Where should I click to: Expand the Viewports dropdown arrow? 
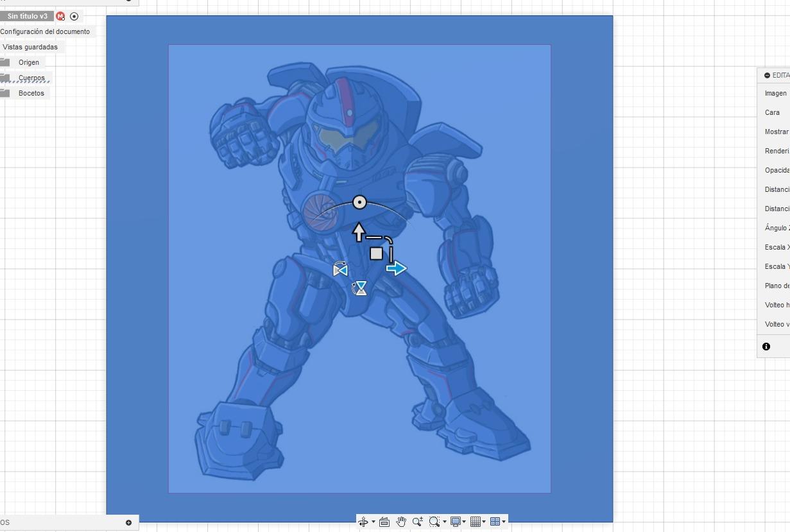point(504,522)
